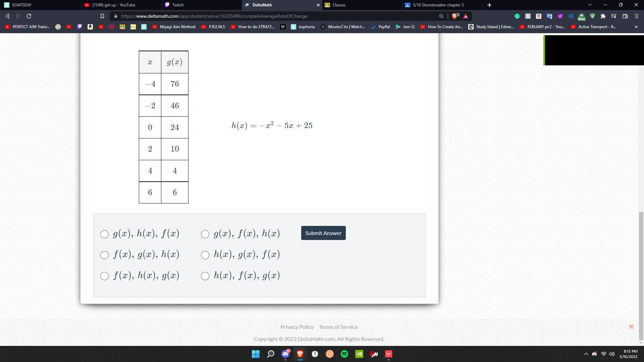Click Submit Answer button
The width and height of the screenshot is (644, 362).
323,233
